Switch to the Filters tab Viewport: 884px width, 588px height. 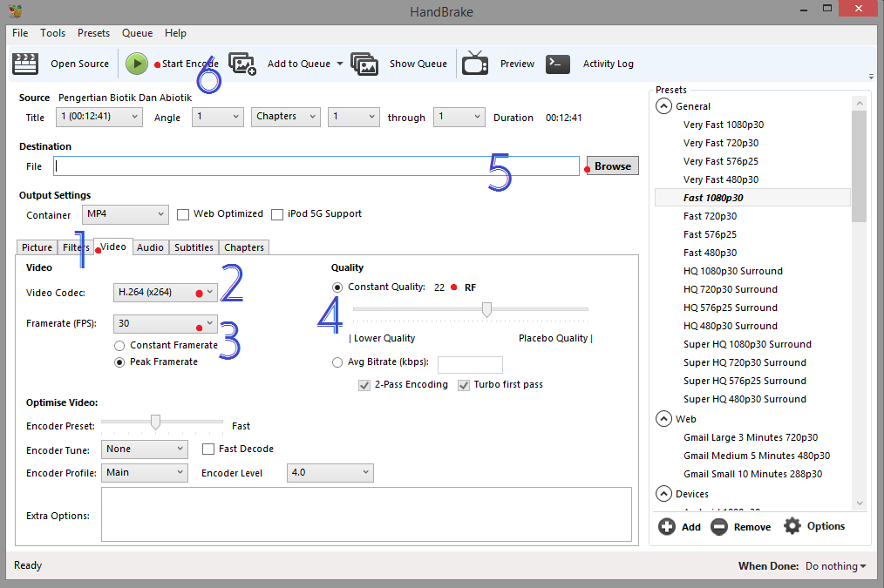pos(76,247)
